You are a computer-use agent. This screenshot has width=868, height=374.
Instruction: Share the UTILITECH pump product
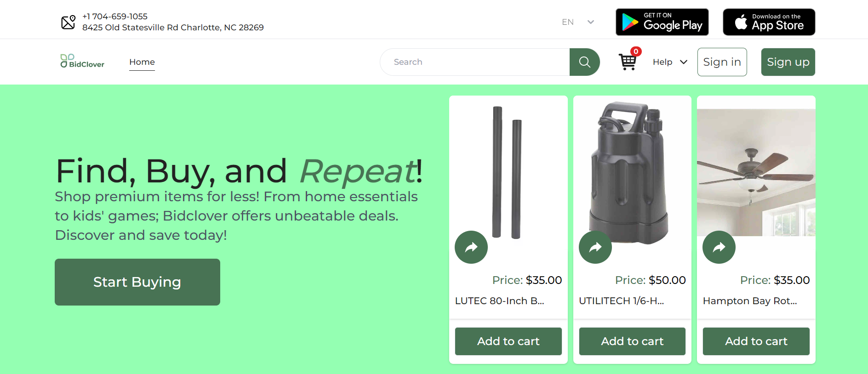tap(595, 247)
